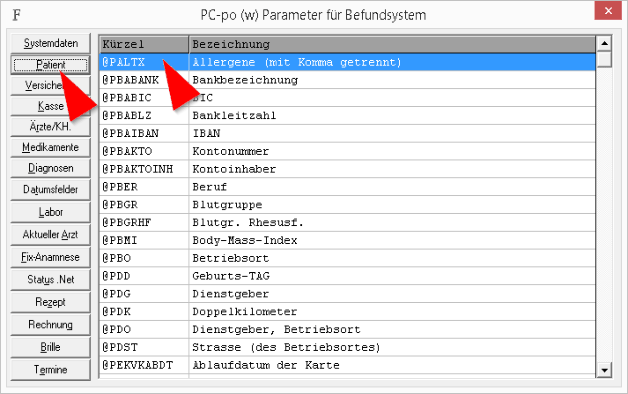Screen dimensions: 628x394
Task: Select the @PDST Strasse row
Action: click(x=348, y=347)
